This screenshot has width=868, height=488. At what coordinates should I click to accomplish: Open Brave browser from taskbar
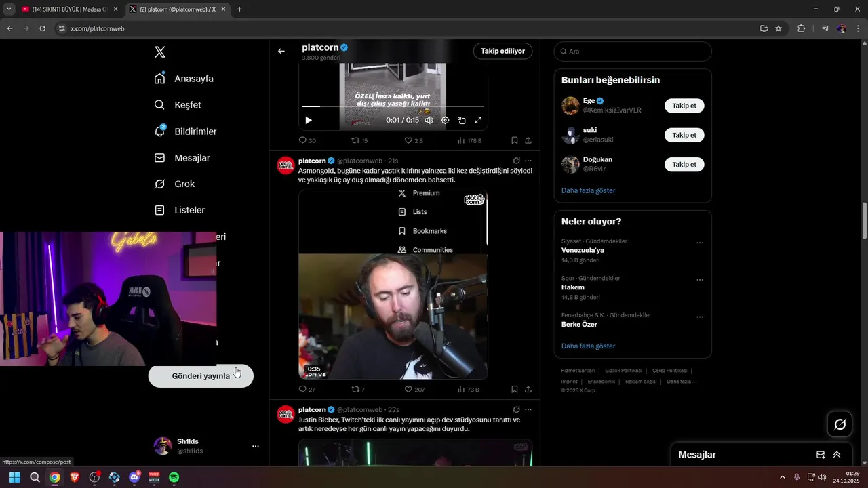(x=75, y=477)
